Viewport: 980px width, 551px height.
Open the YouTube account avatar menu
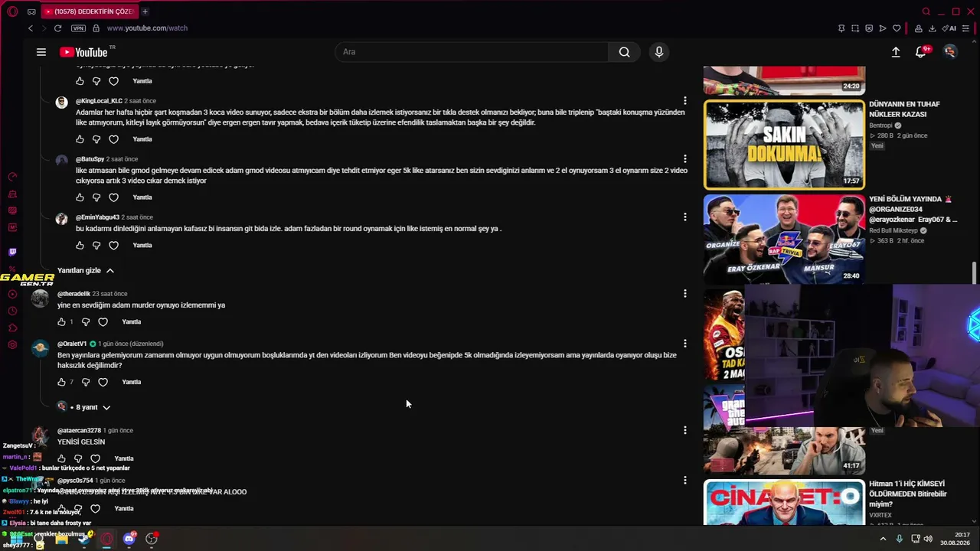(950, 52)
